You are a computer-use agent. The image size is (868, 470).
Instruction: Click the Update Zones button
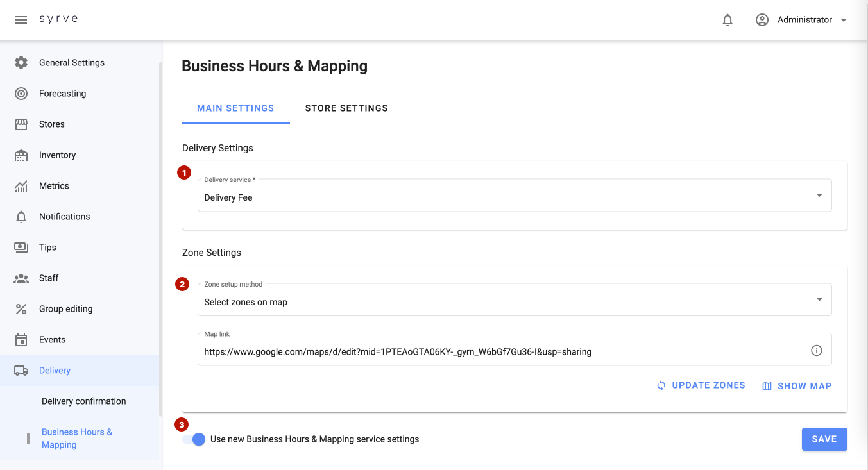(701, 385)
